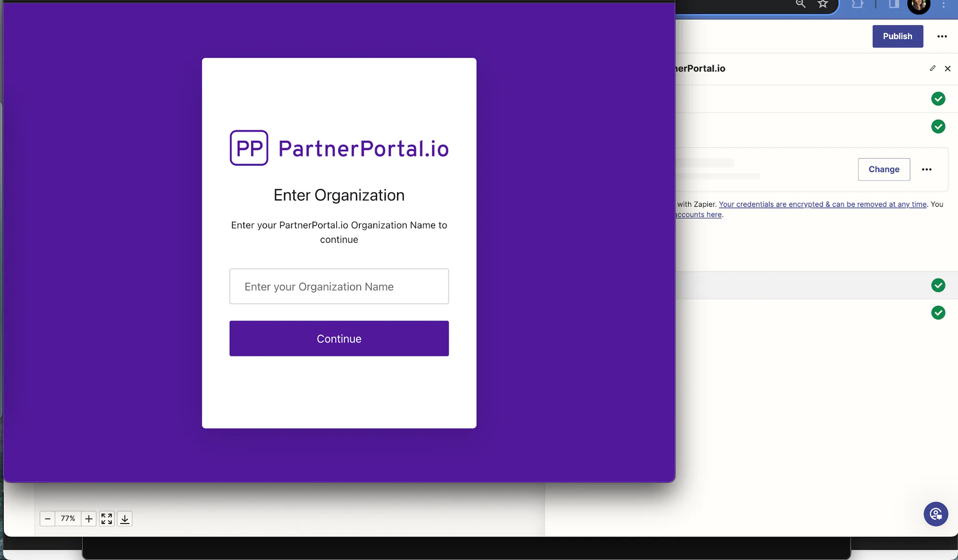
Task: Zoom in with the plus button
Action: [x=89, y=519]
